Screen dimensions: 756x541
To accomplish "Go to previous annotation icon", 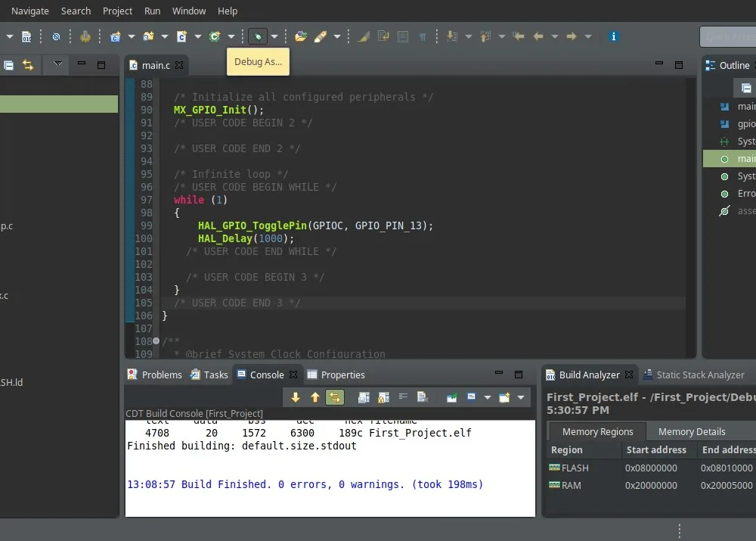I will (485, 36).
